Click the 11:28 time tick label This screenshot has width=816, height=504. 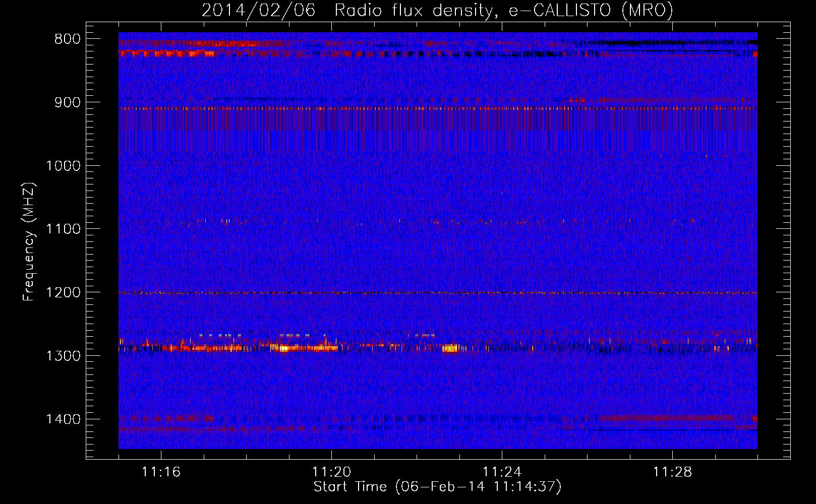(x=672, y=472)
